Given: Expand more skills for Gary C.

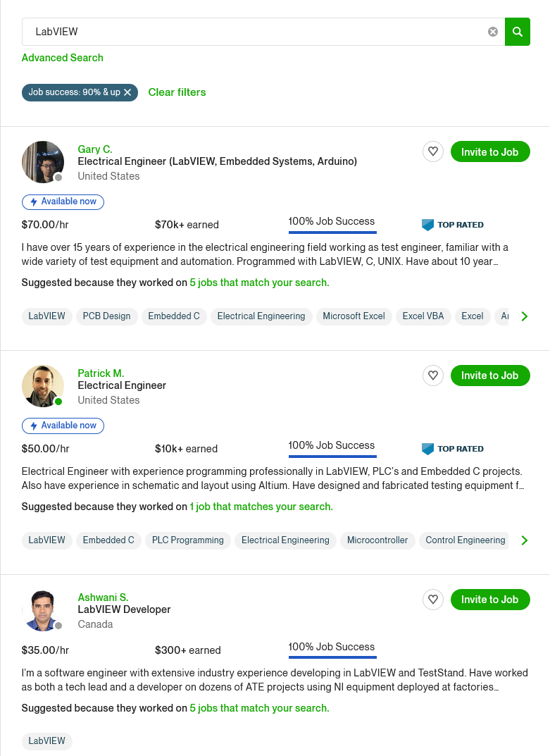Looking at the screenshot, I should tap(524, 316).
